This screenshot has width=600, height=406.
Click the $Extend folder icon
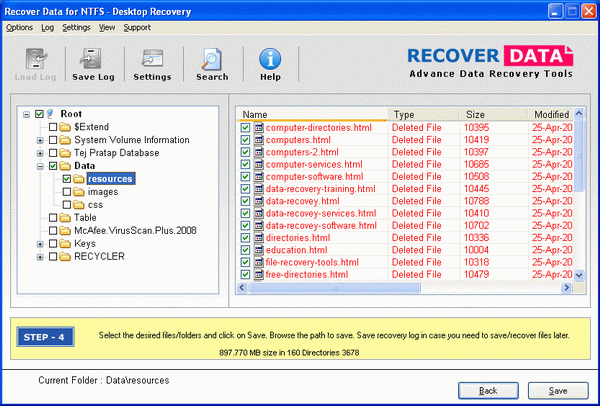(x=65, y=127)
